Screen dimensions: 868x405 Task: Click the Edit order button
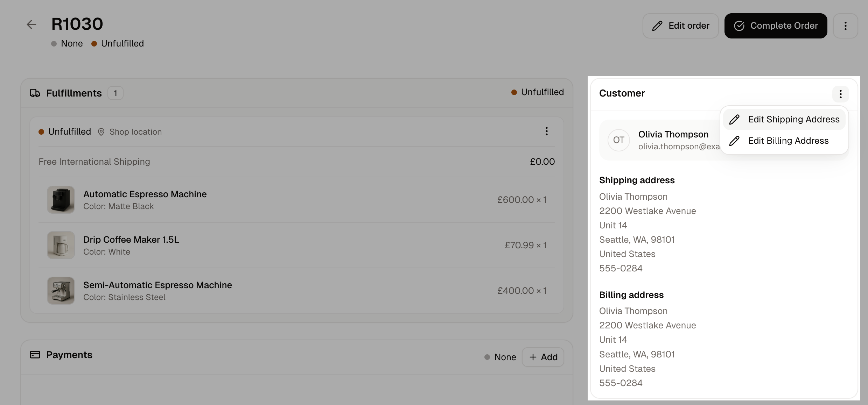(x=680, y=26)
